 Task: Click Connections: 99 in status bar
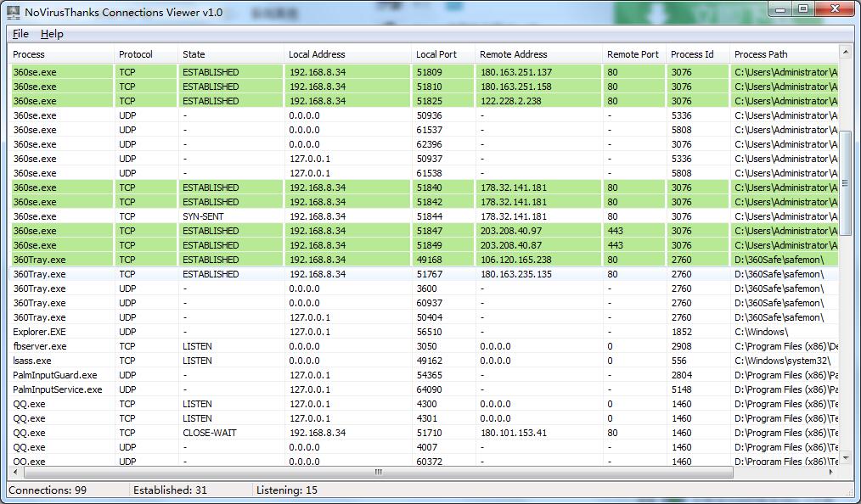point(48,490)
